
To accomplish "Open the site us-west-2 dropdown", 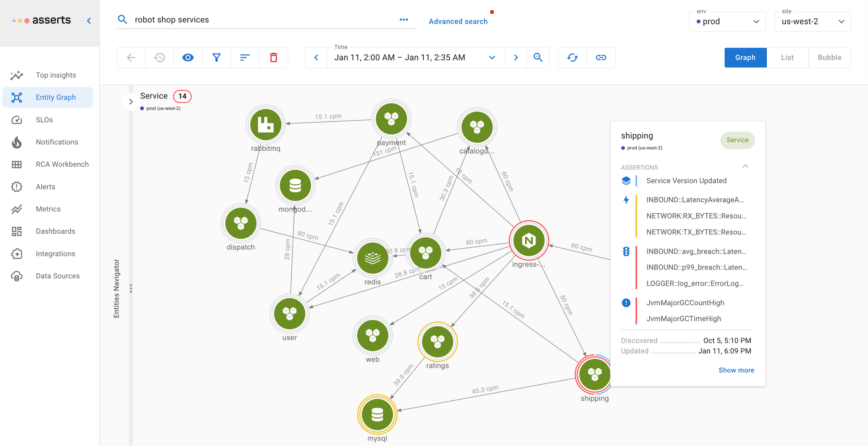I will (x=812, y=22).
